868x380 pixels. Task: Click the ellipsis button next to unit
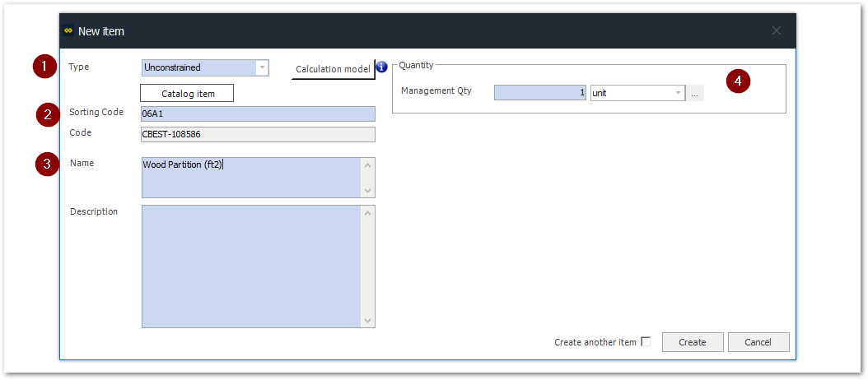click(x=695, y=94)
